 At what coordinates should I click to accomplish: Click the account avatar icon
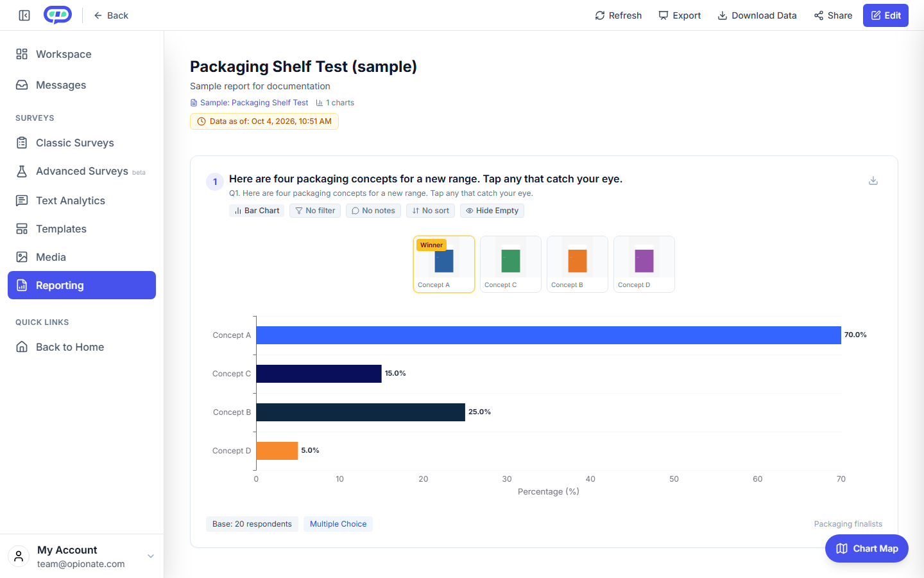point(19,556)
